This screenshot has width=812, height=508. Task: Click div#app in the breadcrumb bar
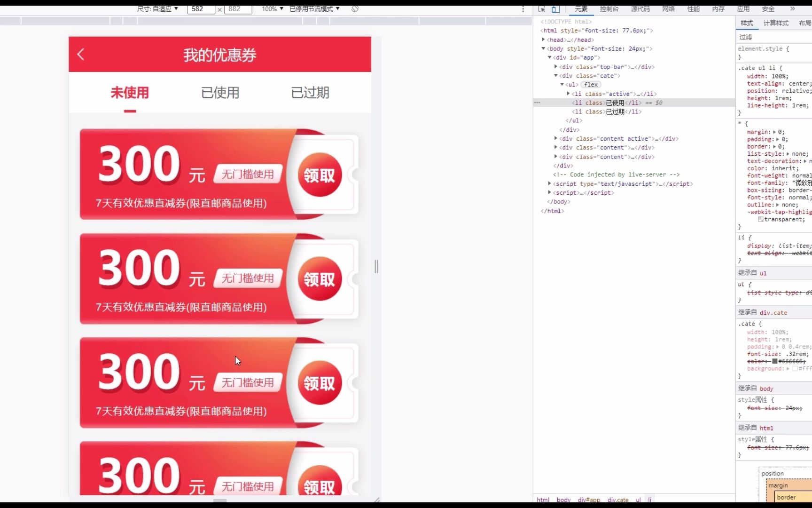[x=589, y=500]
